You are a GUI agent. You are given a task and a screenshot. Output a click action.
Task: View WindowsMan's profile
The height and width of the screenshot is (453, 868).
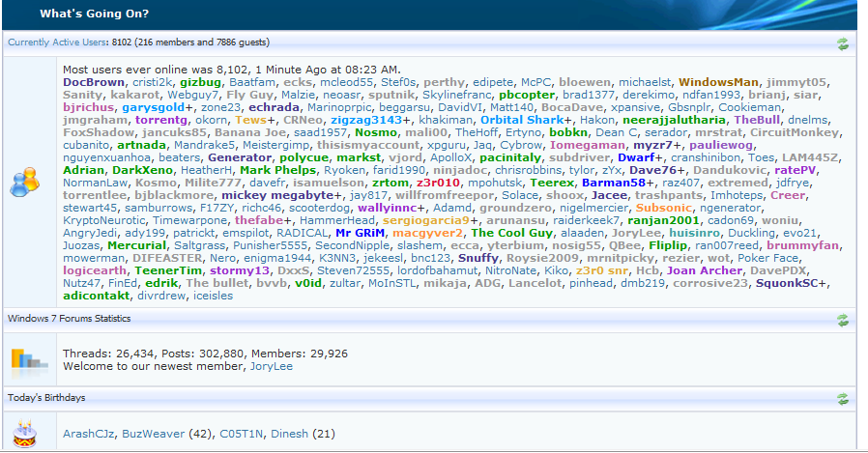[x=718, y=82]
